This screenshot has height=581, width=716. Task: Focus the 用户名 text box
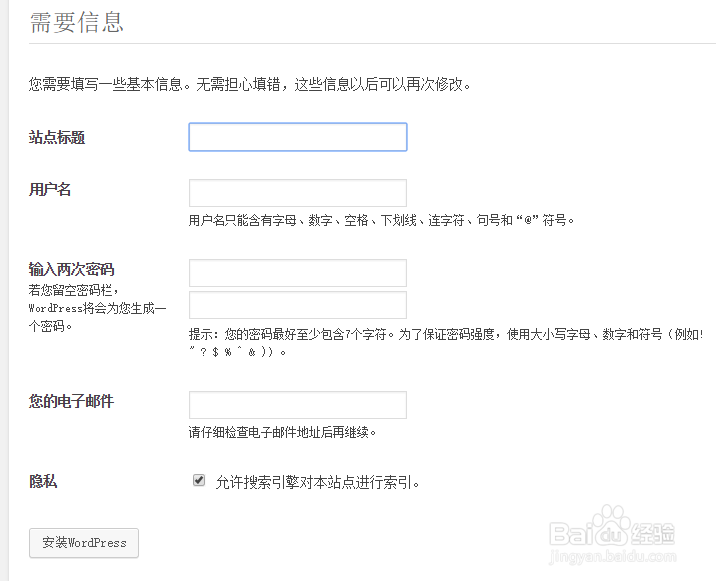[x=298, y=193]
